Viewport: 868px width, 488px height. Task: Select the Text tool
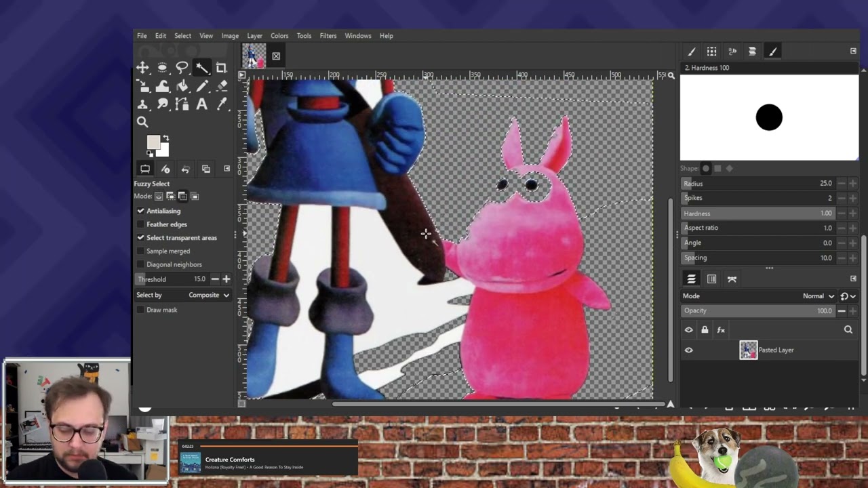click(x=201, y=104)
